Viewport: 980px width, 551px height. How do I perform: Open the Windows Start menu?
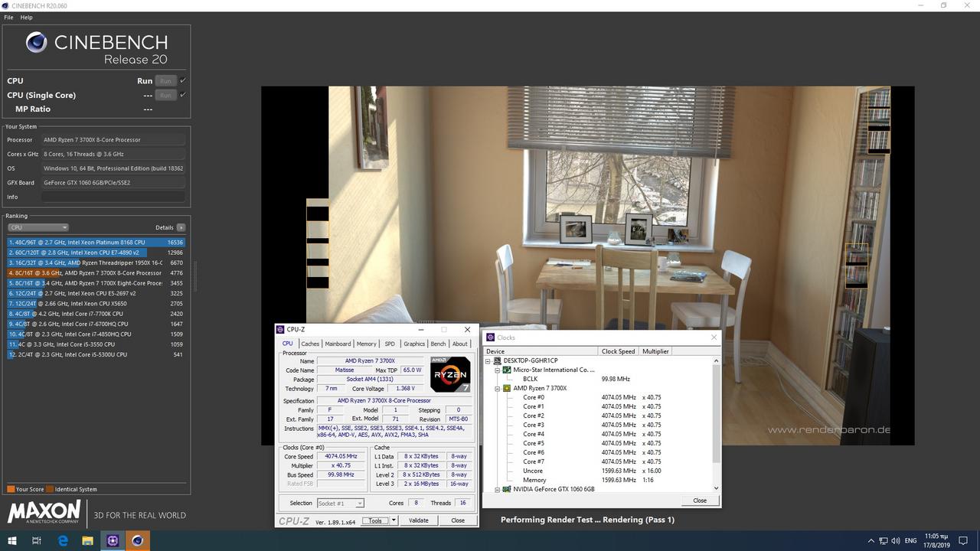(12, 540)
